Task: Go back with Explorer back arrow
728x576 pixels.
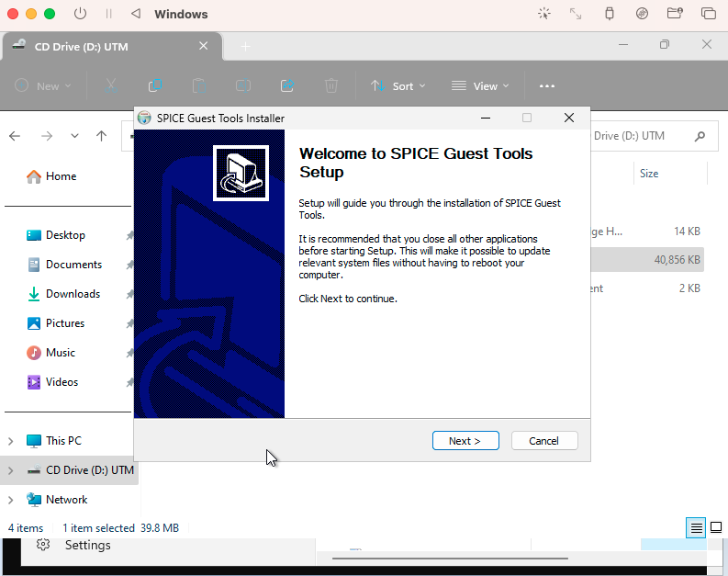Action: [15, 136]
